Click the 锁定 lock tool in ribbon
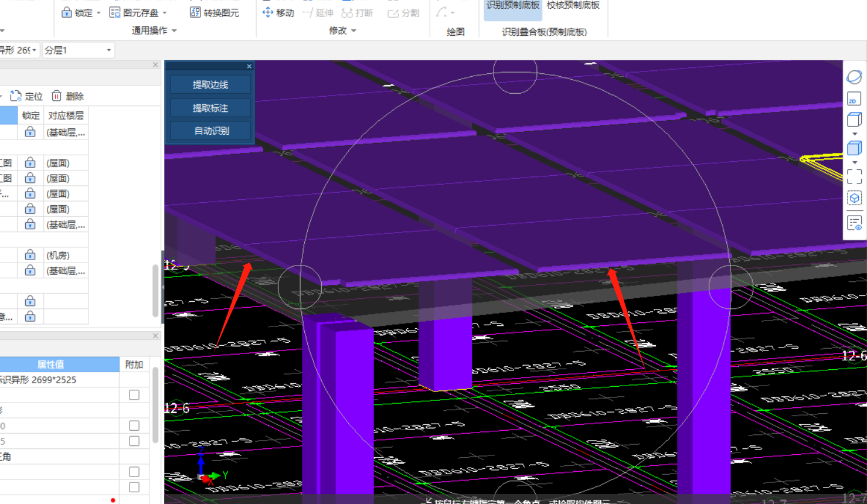Screen dimensions: 867x504 point(77,12)
